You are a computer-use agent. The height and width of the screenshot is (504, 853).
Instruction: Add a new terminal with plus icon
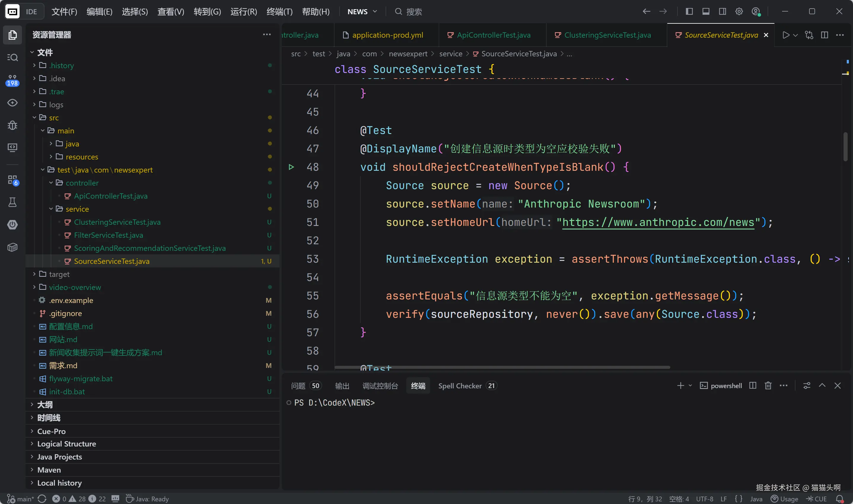tap(680, 385)
